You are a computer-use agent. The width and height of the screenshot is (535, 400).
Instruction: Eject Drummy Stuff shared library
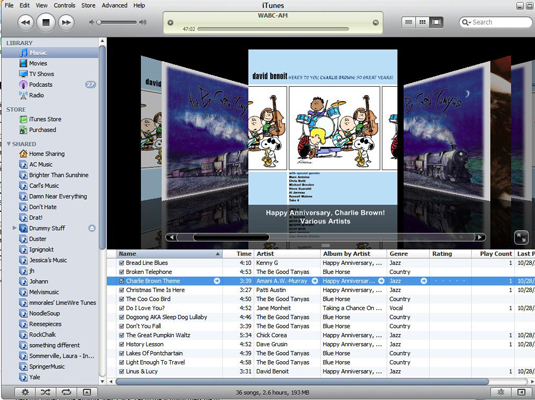(x=92, y=228)
